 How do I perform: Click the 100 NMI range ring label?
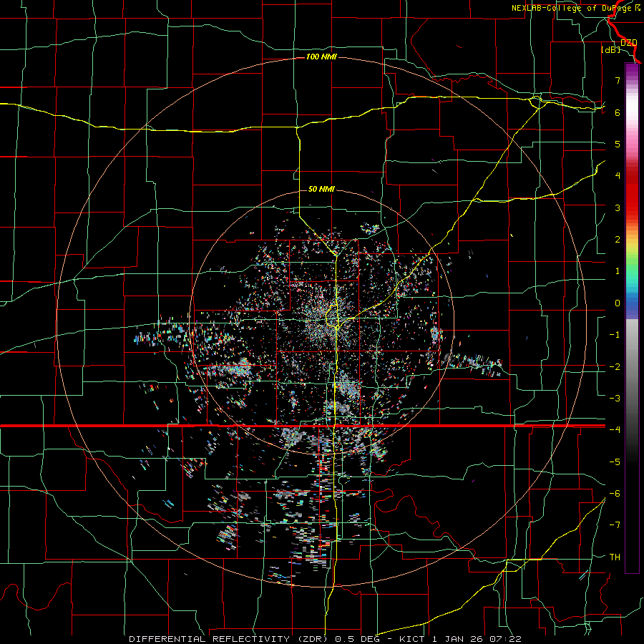321,57
